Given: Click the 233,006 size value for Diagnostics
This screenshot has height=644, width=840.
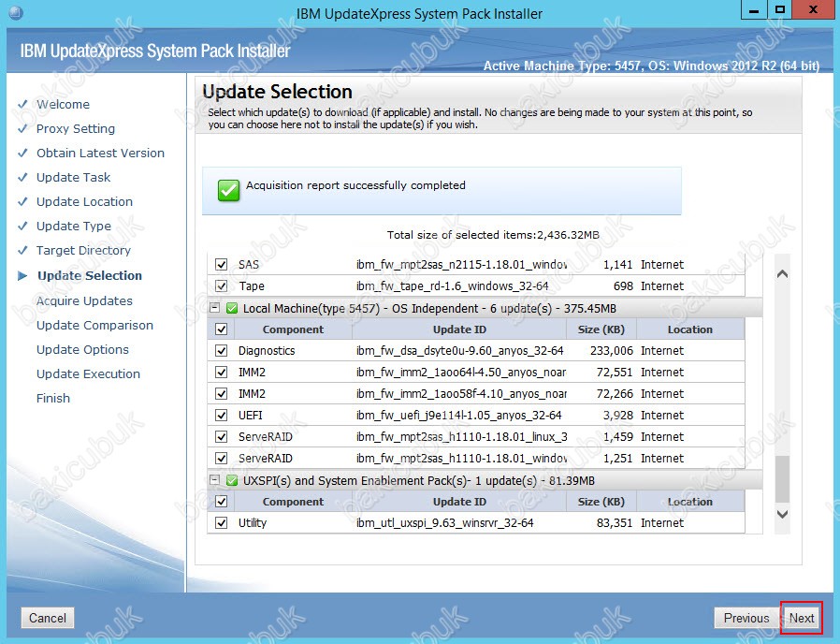Looking at the screenshot, I should (x=611, y=351).
